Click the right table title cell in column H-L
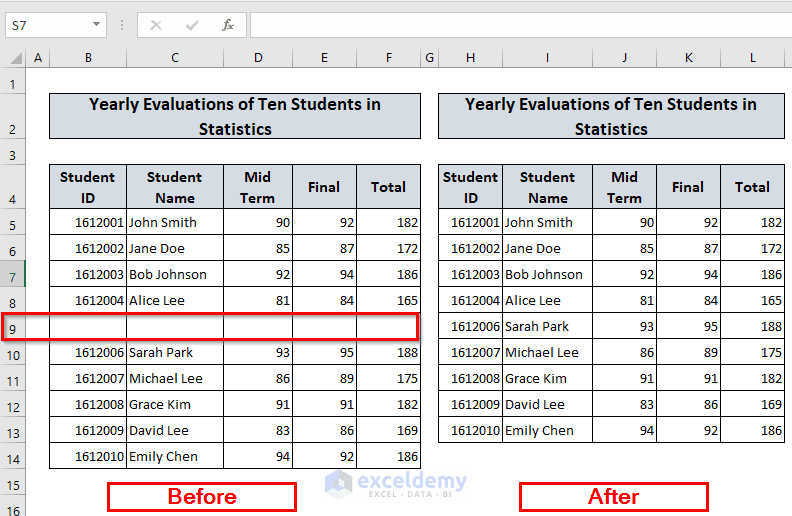 [x=611, y=116]
